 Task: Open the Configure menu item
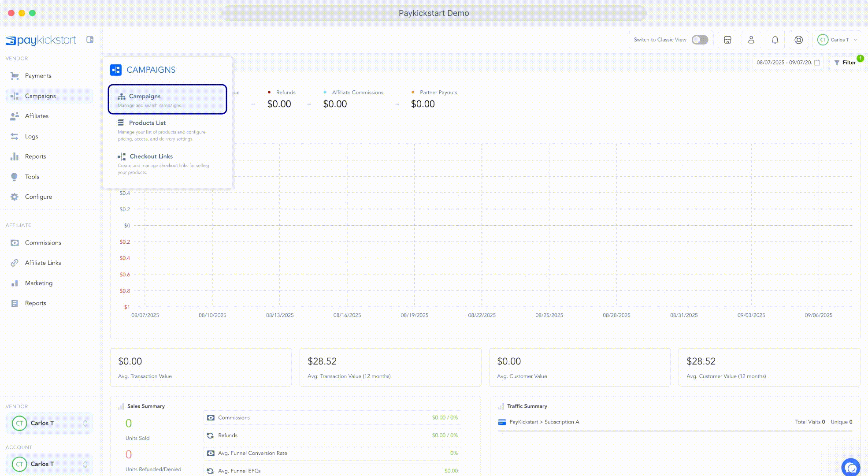pyautogui.click(x=50, y=197)
